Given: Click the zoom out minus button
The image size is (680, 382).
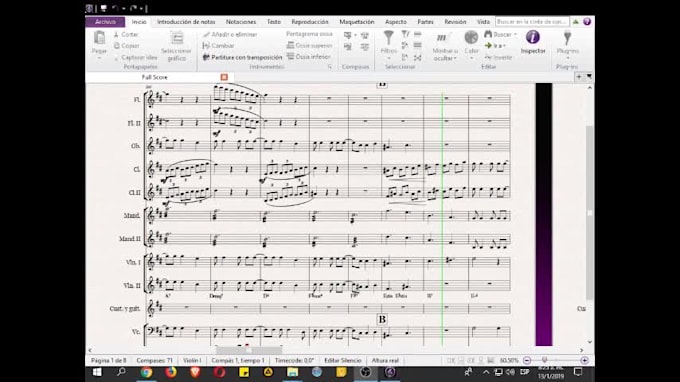Looking at the screenshot, I should [x=527, y=360].
